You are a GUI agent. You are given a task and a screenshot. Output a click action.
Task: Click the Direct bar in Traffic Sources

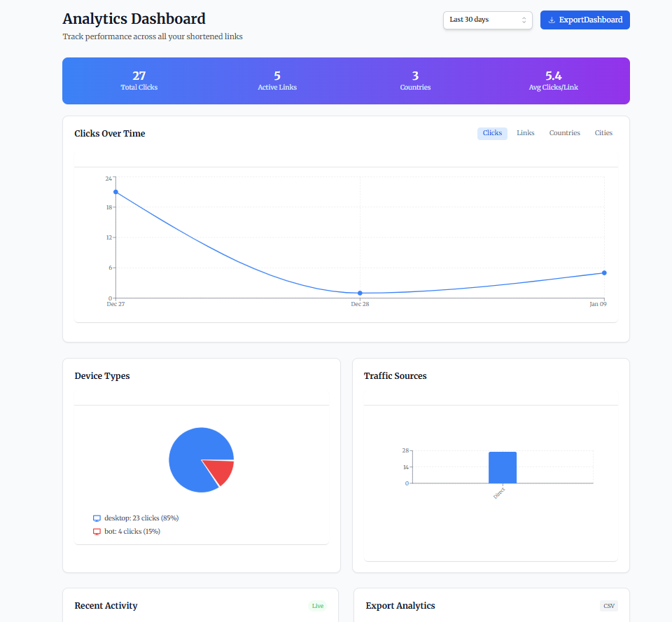[503, 466]
